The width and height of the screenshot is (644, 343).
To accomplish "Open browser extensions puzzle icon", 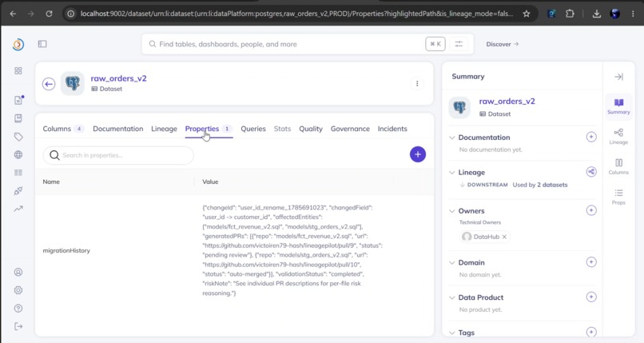I will tap(570, 14).
